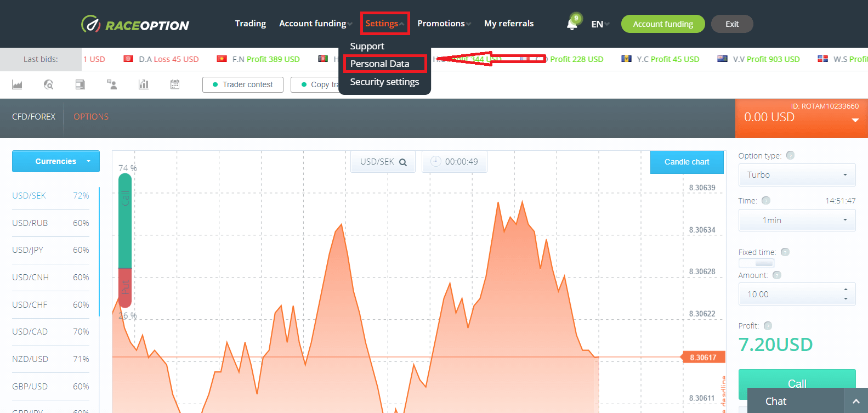The width and height of the screenshot is (868, 413).
Task: Click the Amount input field
Action: 797,294
